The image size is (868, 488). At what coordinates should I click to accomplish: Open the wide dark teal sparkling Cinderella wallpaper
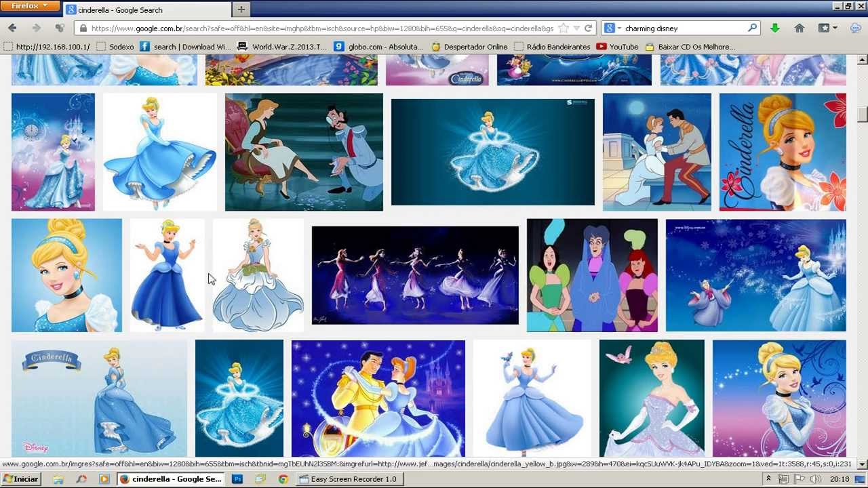tap(493, 152)
